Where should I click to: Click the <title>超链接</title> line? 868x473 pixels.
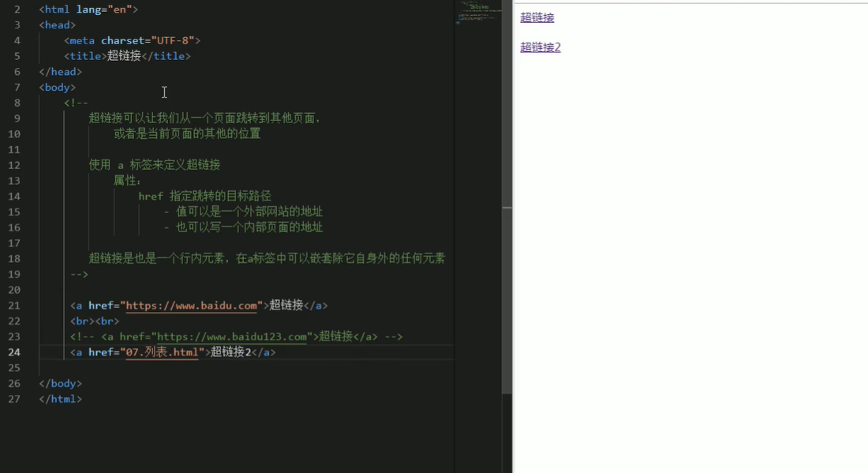tap(127, 56)
